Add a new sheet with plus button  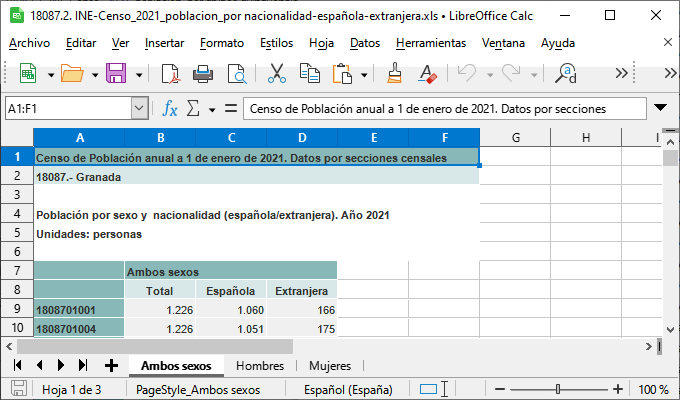(x=111, y=365)
